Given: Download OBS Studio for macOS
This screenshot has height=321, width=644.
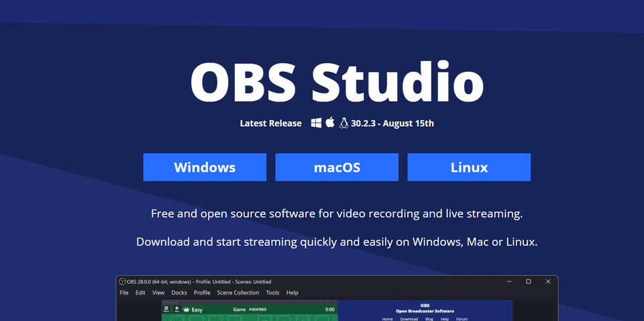Looking at the screenshot, I should (x=337, y=167).
